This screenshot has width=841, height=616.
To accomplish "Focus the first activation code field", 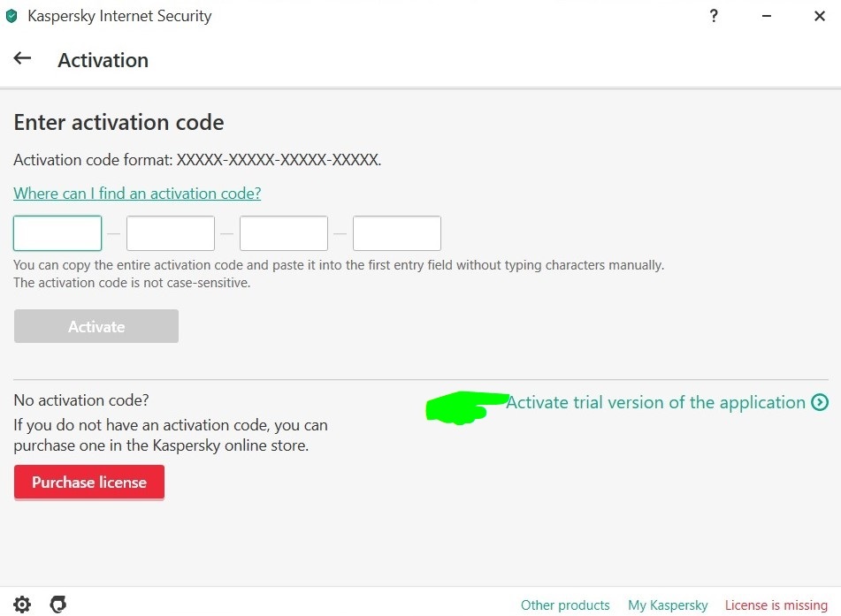I will [x=57, y=233].
